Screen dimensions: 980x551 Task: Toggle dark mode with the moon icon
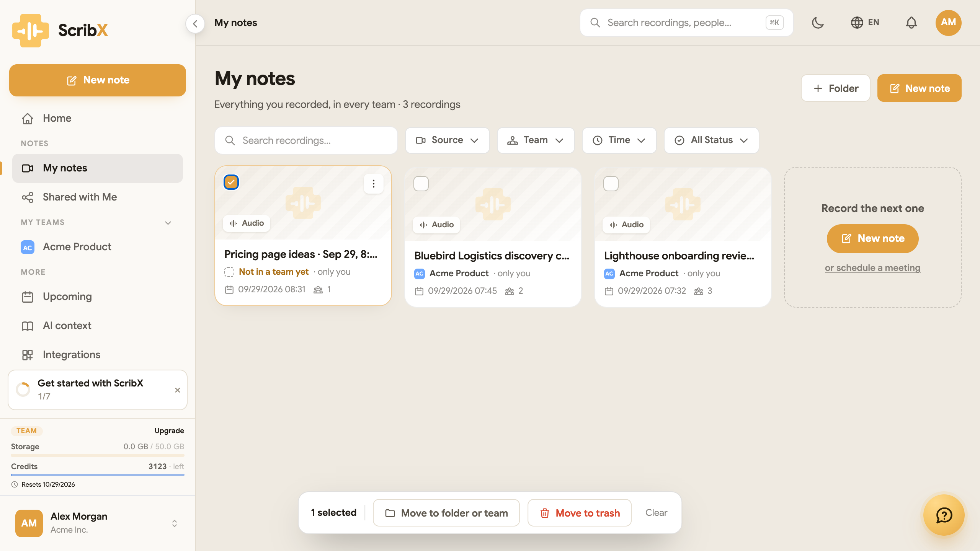(818, 23)
